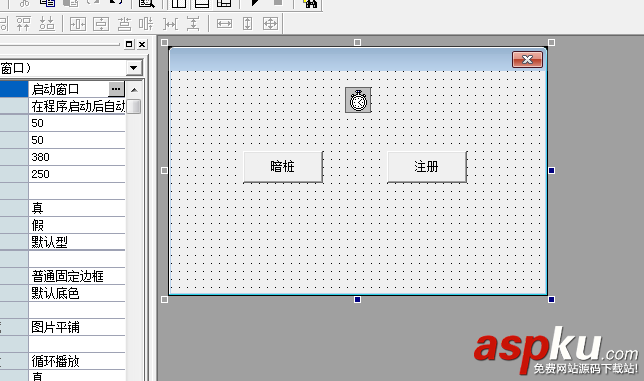Click the bottom-middle blue resize handle
The width and height of the screenshot is (644, 381).
pos(357,300)
